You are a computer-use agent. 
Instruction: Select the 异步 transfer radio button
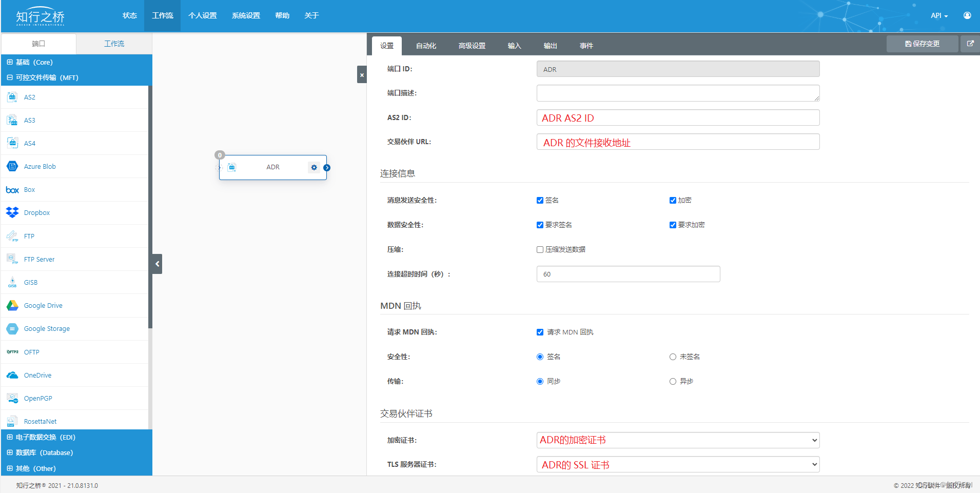pos(673,382)
